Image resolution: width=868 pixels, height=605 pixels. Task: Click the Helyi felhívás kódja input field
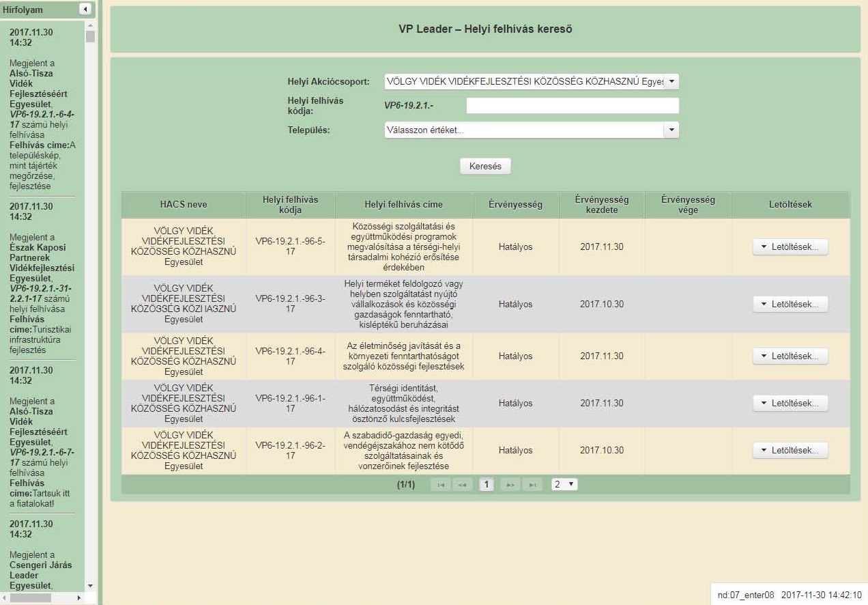click(x=573, y=106)
